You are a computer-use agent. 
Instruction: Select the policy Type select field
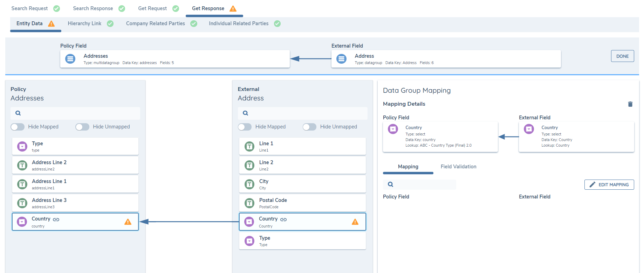(75, 146)
